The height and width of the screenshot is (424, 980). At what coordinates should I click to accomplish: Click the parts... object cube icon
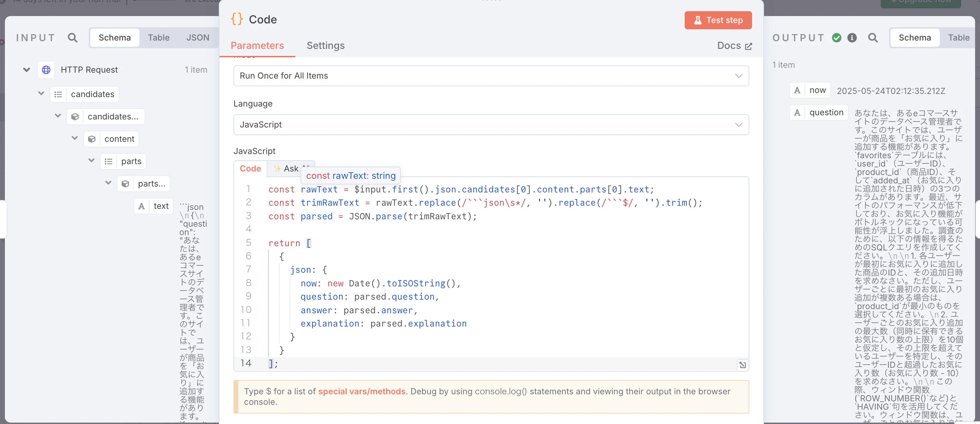click(x=125, y=184)
